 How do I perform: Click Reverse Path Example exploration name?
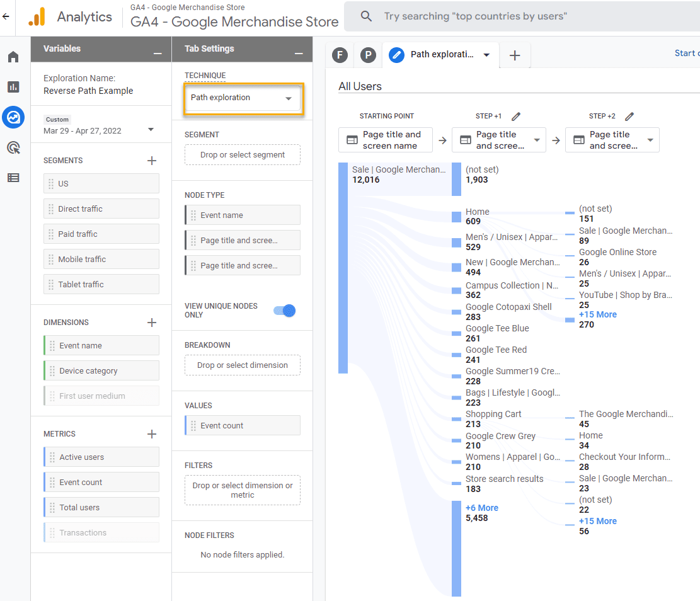[x=88, y=91]
